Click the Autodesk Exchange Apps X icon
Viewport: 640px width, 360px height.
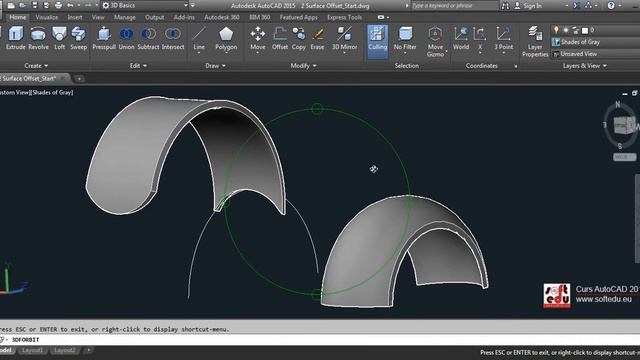(x=576, y=5)
